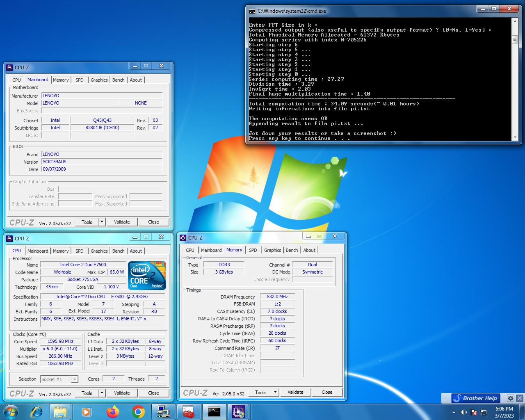The height and width of the screenshot is (420, 525).
Task: Click the Multiplier x 6.0 (6.0 - 11.0) value
Action: pyautogui.click(x=60, y=349)
